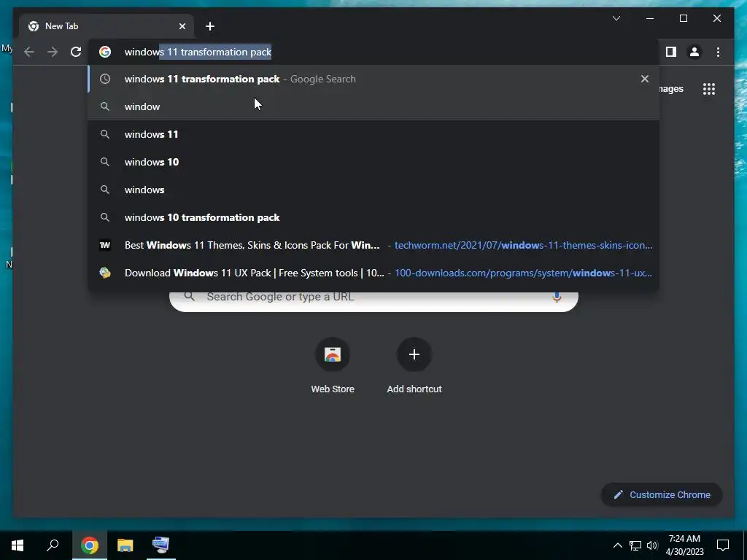The width and height of the screenshot is (747, 560).
Task: Click the clock history icon in first suggestion
Action: (105, 79)
